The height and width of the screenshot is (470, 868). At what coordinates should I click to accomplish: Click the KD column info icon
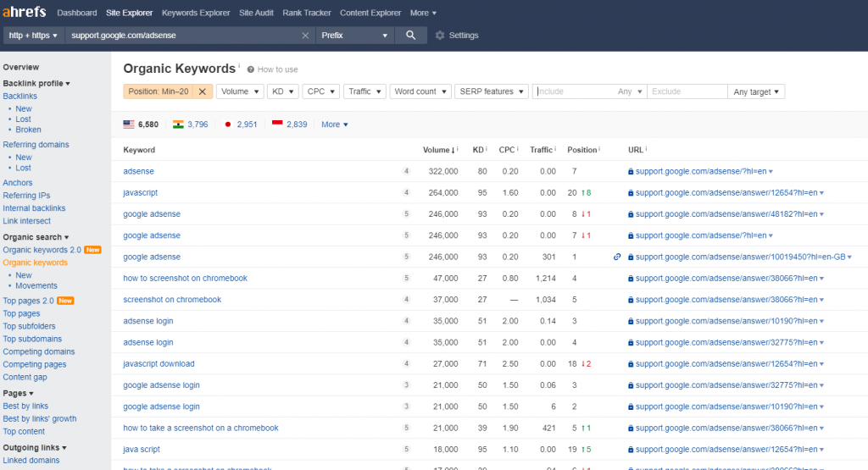tap(487, 148)
